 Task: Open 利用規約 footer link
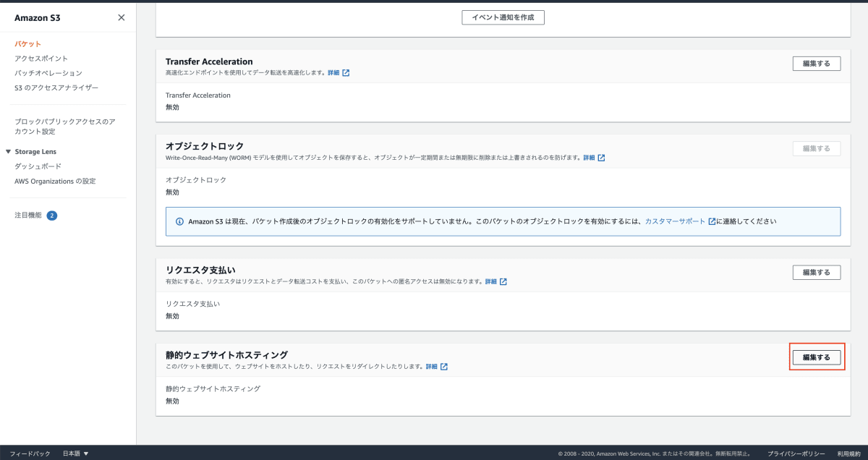(848, 453)
